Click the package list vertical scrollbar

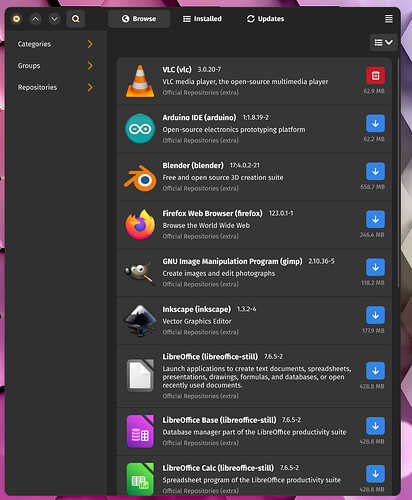click(x=398, y=173)
